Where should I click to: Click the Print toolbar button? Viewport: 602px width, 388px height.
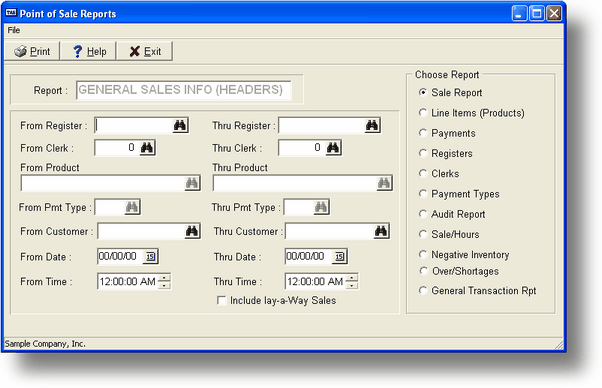(32, 51)
